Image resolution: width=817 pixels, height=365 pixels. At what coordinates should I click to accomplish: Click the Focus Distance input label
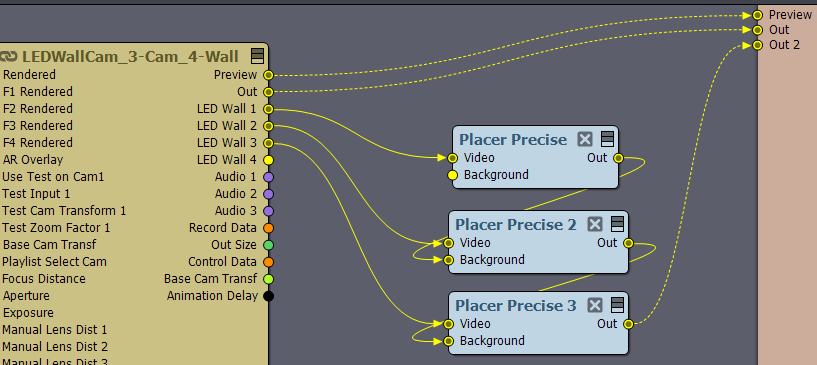click(x=44, y=279)
